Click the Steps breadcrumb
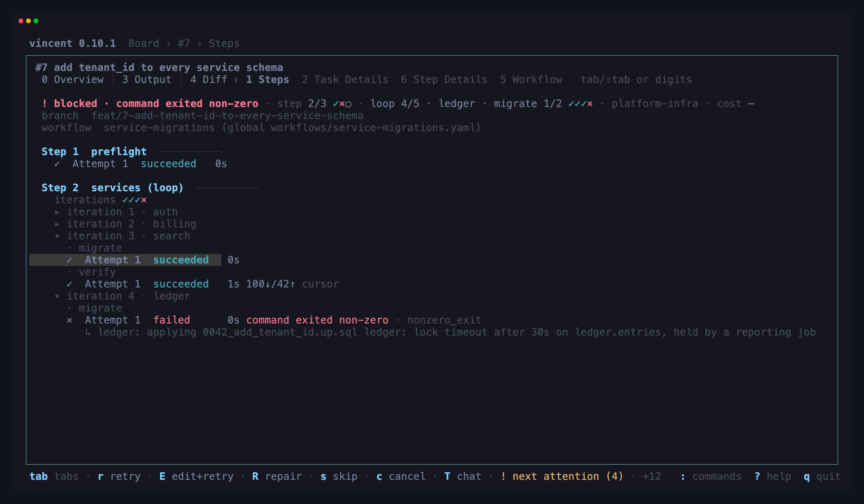The height and width of the screenshot is (504, 864). (224, 44)
